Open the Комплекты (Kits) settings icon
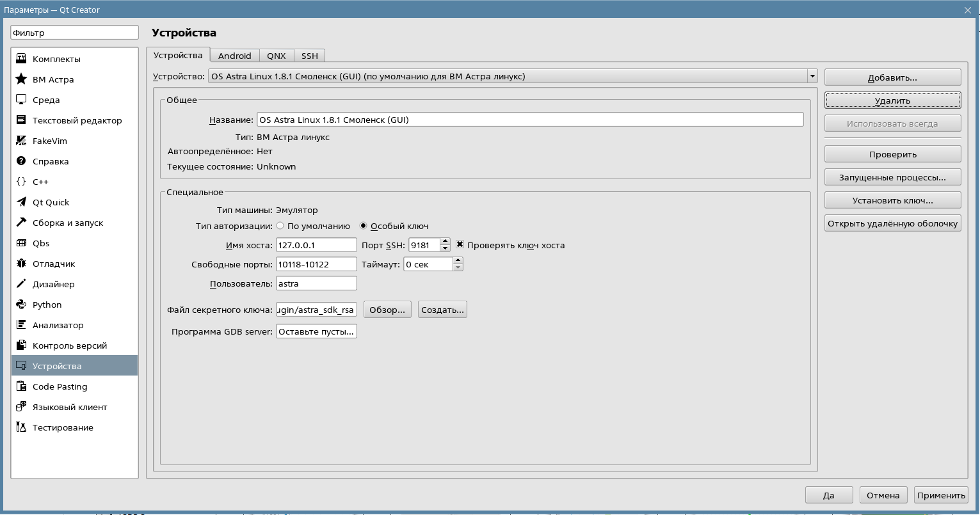 pyautogui.click(x=21, y=59)
